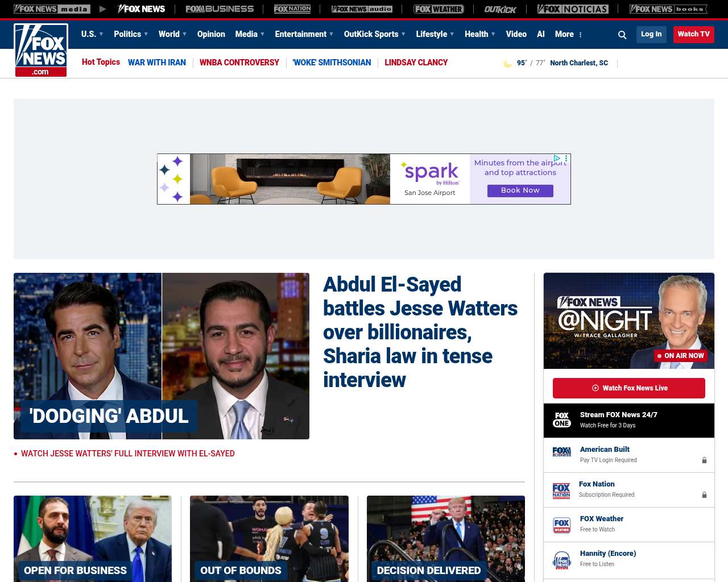Select the WNBA CONTROVERSY hot topic

[x=239, y=63]
